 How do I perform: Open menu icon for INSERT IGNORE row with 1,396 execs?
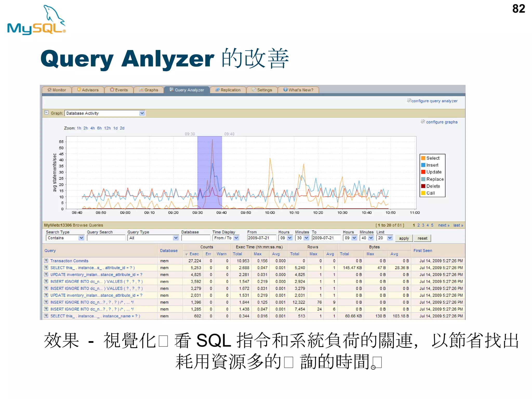[x=46, y=302]
